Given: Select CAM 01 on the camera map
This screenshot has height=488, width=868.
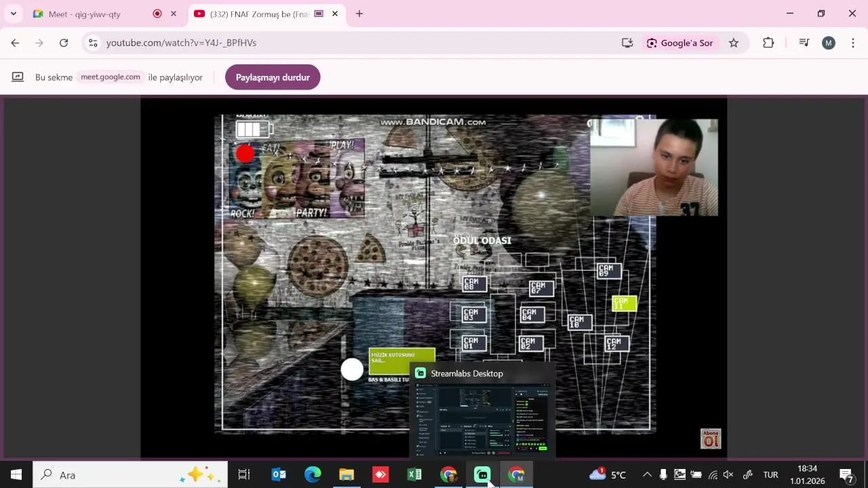Looking at the screenshot, I should [473, 343].
